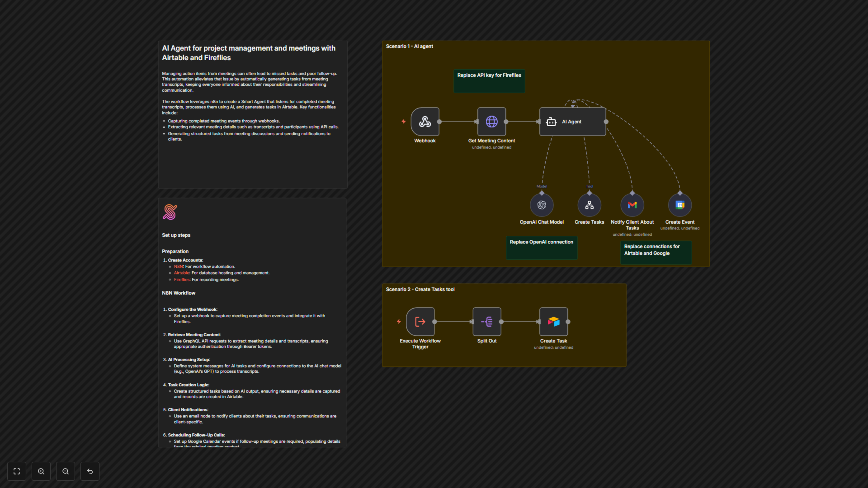Select the Create Tasks tool node
Image resolution: width=868 pixels, height=488 pixels.
589,205
